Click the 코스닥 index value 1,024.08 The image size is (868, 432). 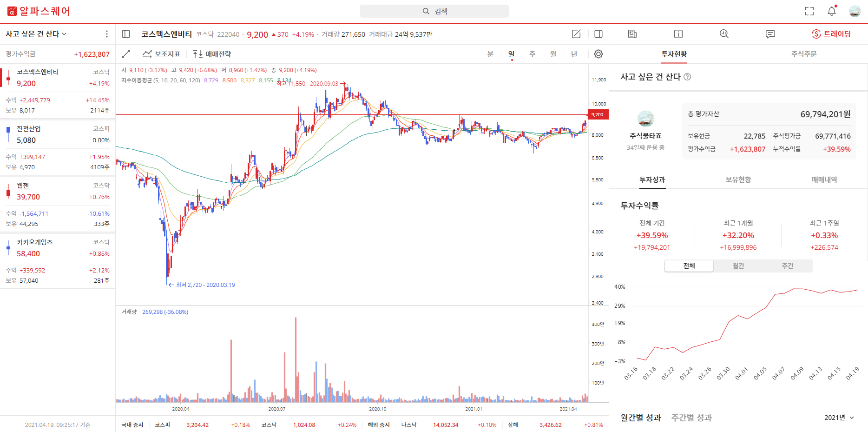[x=304, y=425]
